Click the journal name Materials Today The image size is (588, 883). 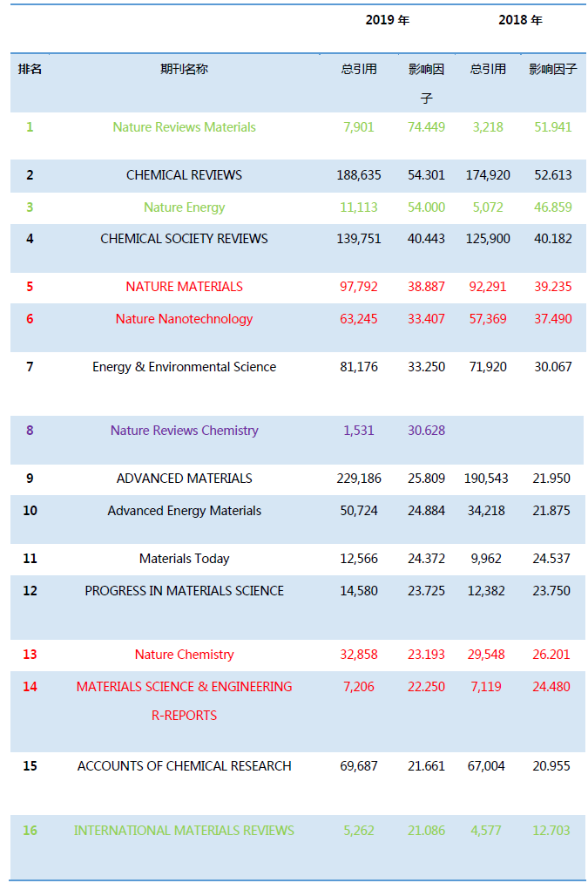click(184, 560)
